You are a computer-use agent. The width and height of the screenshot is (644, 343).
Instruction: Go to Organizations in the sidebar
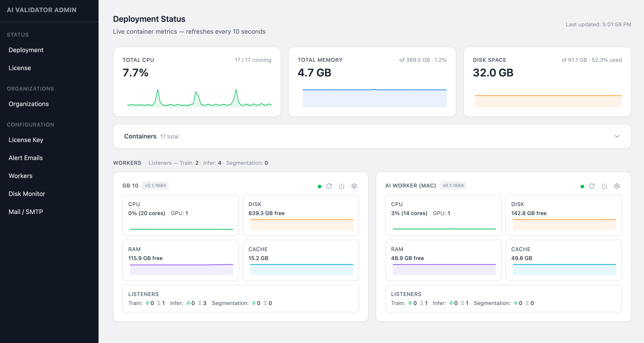pyautogui.click(x=29, y=104)
